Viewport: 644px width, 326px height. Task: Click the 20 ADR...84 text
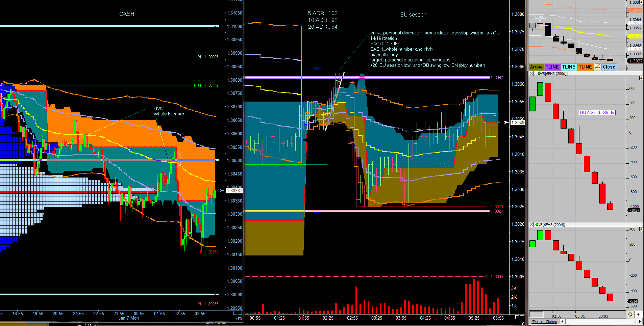pos(323,27)
